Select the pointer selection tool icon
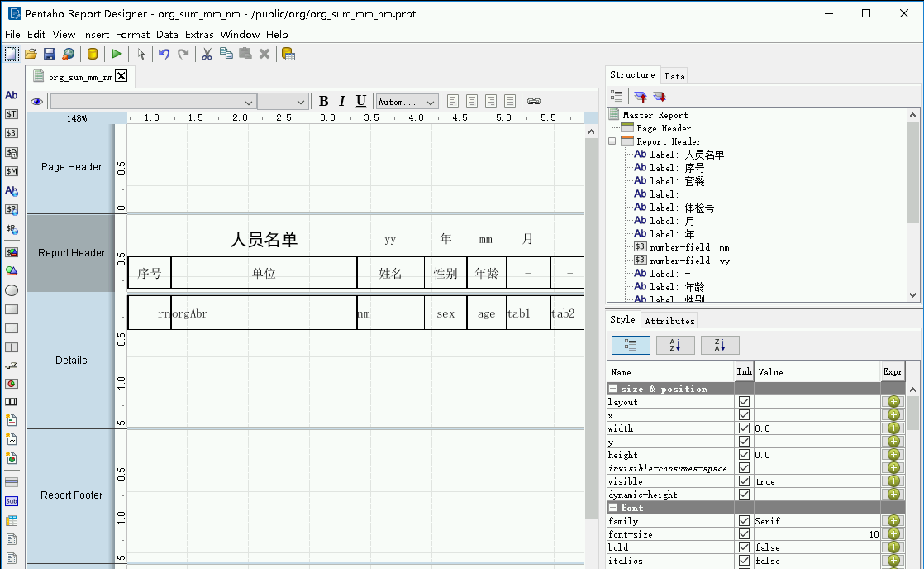Viewport: 924px width, 569px height. [141, 55]
